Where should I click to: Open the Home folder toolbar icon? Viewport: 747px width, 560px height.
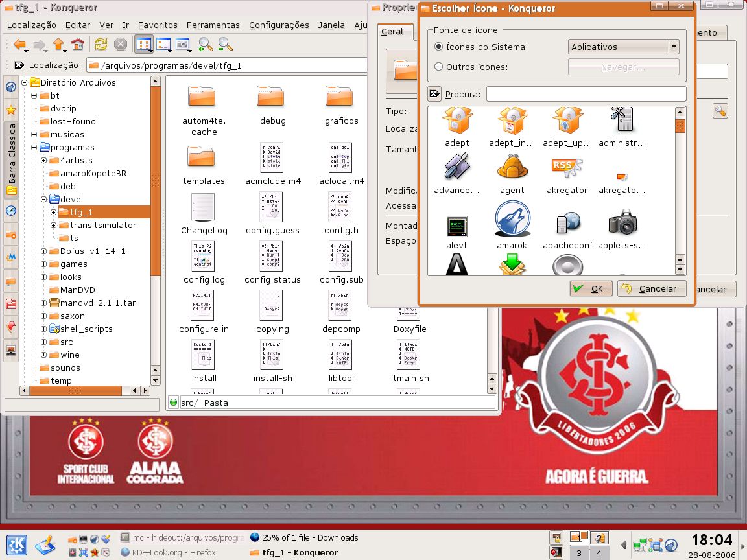tap(78, 44)
